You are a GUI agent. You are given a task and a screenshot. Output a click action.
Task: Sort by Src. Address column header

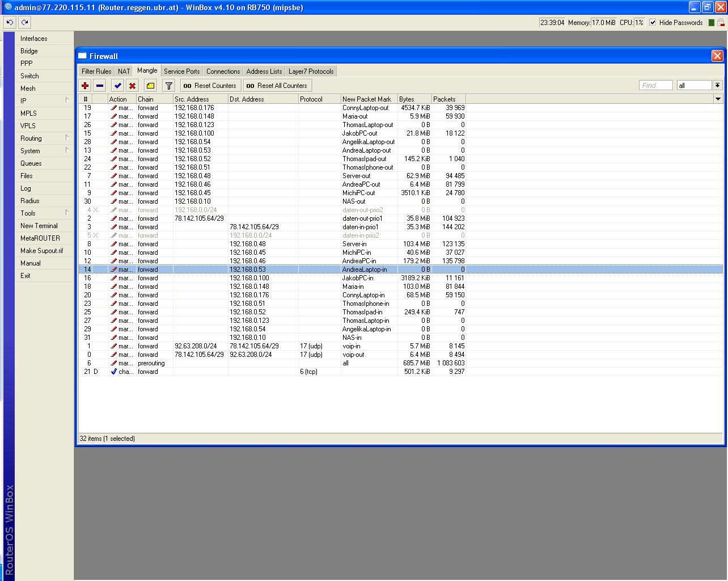[201, 99]
